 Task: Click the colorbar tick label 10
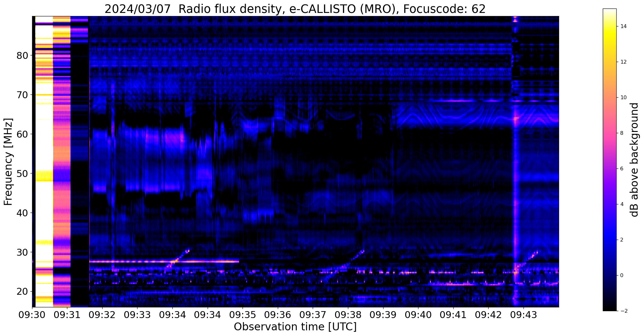[623, 98]
